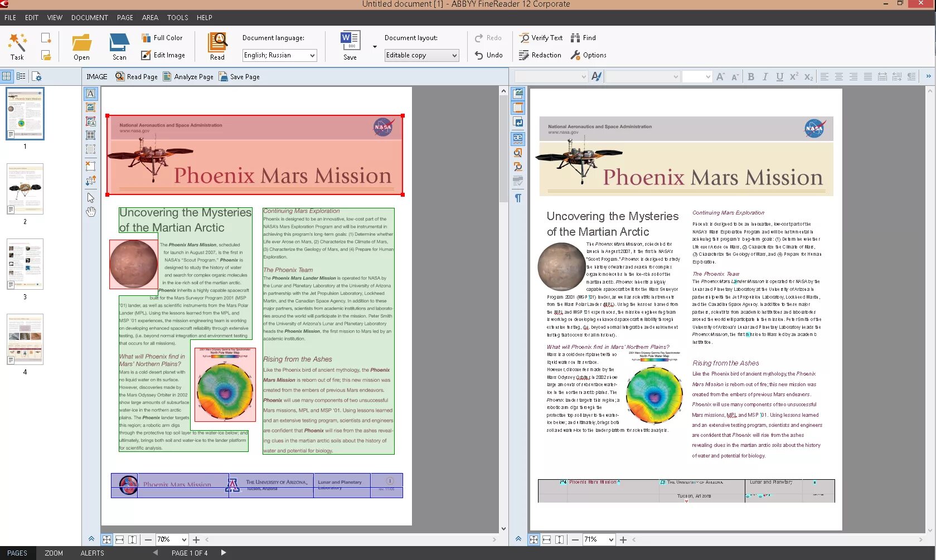Select the Draw Table Area tool
The height and width of the screenshot is (560, 936).
[90, 135]
